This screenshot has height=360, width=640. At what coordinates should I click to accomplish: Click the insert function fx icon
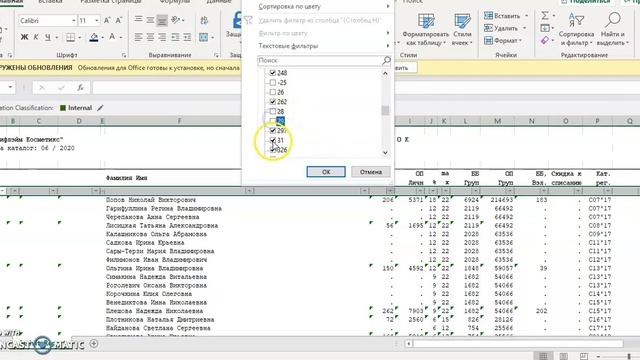80,87
